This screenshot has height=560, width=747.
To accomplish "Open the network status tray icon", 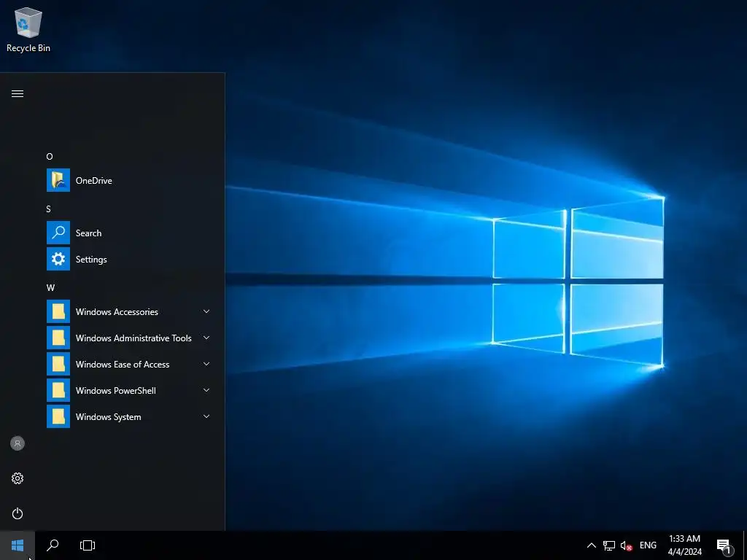I will (x=609, y=545).
